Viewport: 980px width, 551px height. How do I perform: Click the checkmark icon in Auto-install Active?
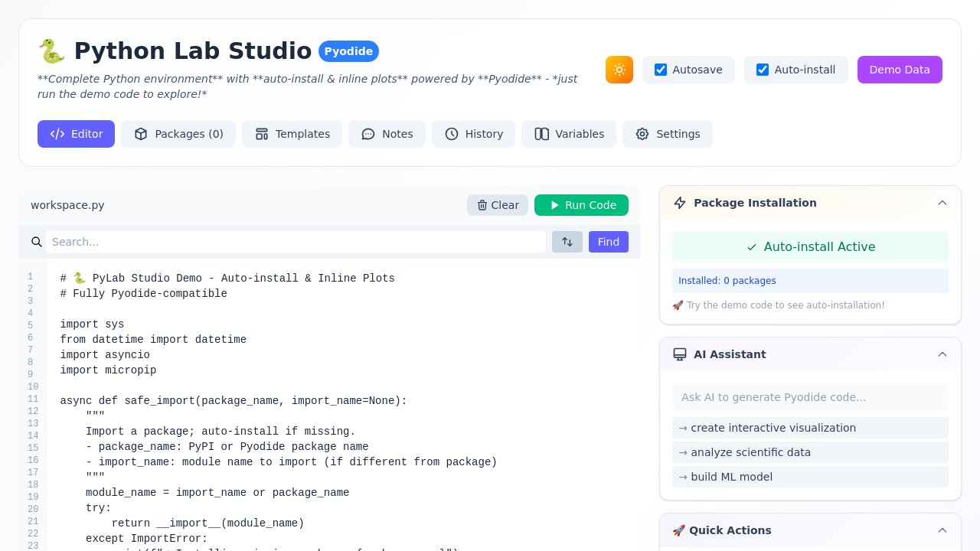tap(752, 247)
